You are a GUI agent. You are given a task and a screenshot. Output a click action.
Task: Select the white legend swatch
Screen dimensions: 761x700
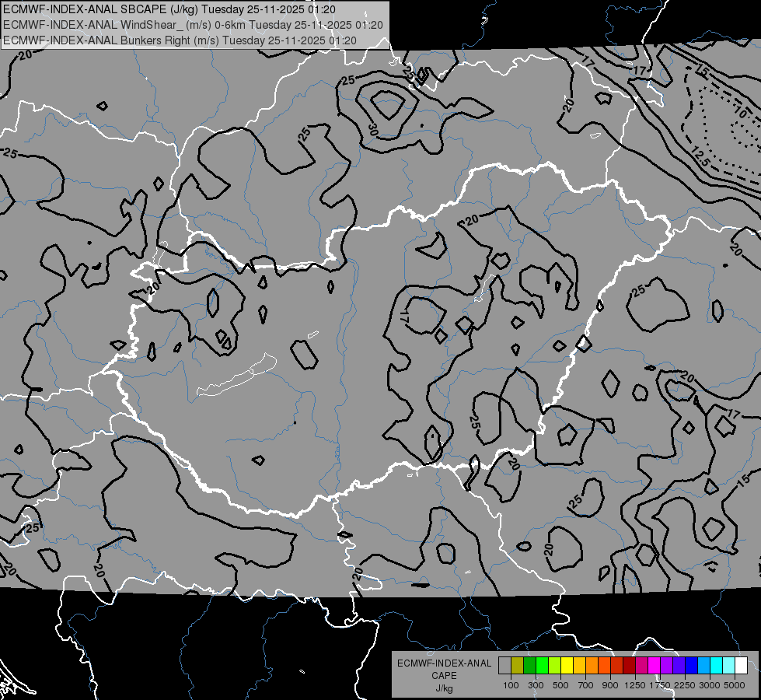coord(741,666)
